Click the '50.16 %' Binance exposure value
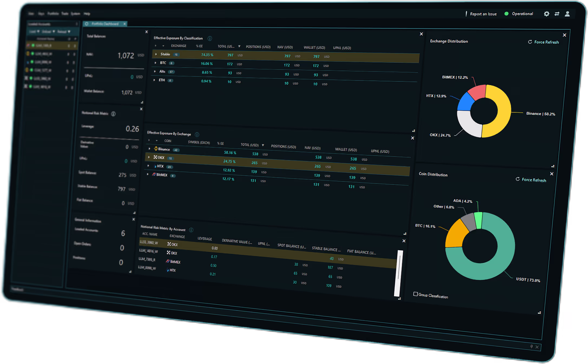The image size is (588, 364). (x=230, y=153)
